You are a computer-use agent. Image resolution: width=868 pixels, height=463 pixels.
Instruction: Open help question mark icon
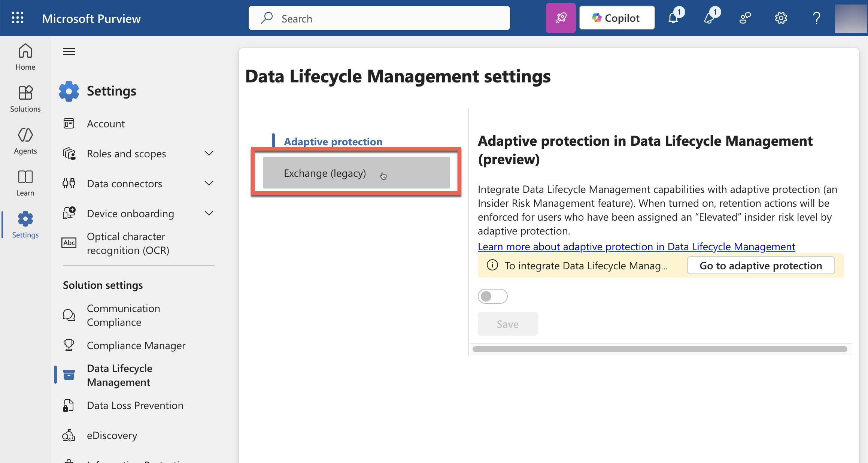click(817, 18)
